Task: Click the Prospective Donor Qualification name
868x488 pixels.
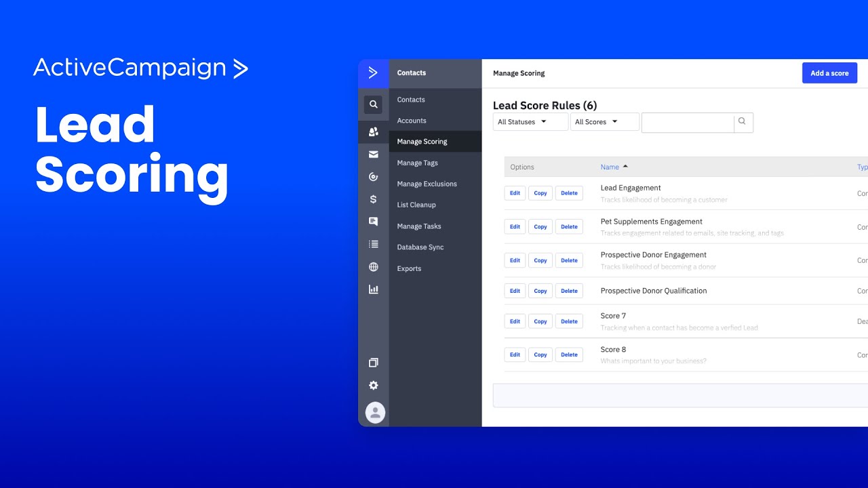Action: [654, 291]
